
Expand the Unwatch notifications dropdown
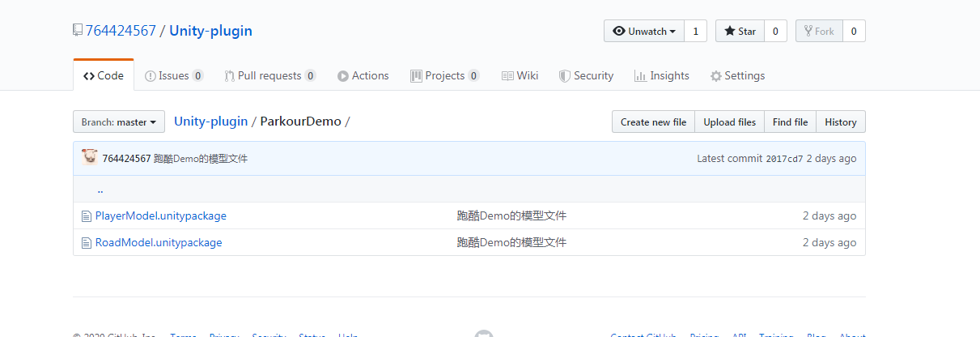click(644, 31)
